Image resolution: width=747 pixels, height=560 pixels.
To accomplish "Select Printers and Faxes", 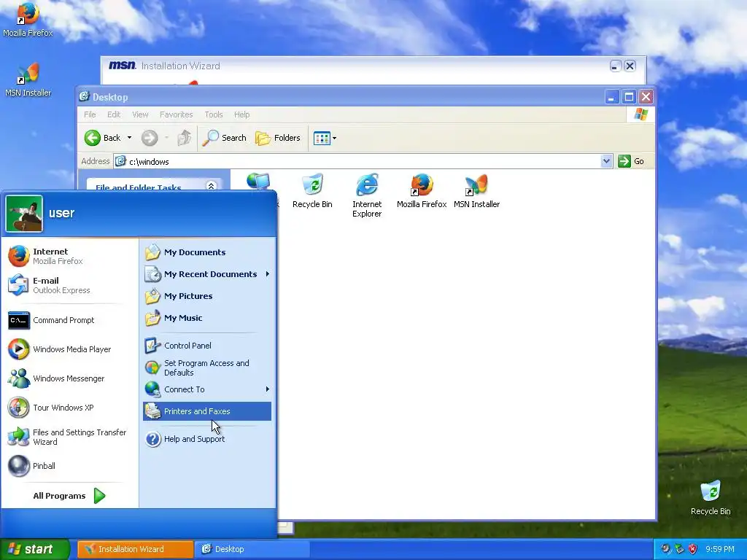I will (207, 411).
